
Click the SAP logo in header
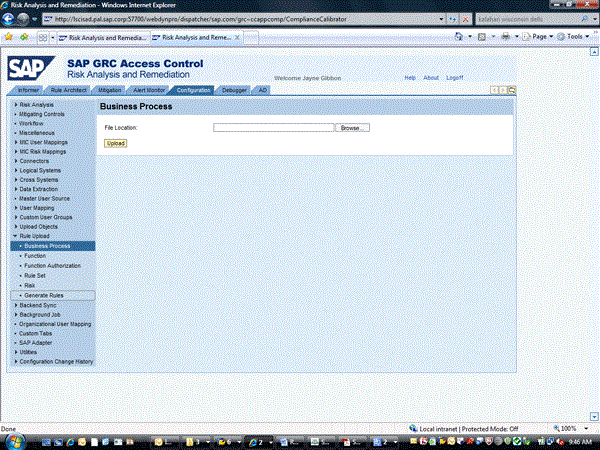[33, 68]
